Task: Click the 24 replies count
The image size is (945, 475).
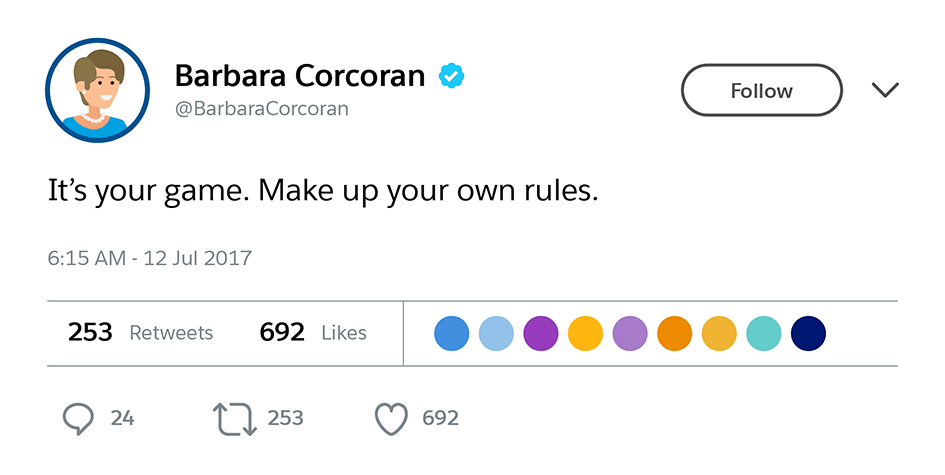Action: [x=122, y=418]
